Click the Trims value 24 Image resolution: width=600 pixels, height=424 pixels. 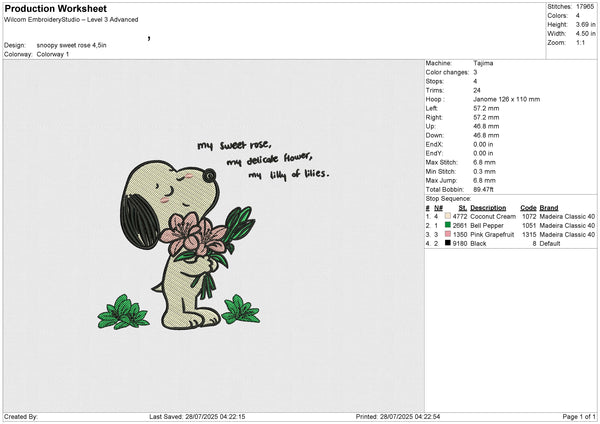[477, 90]
